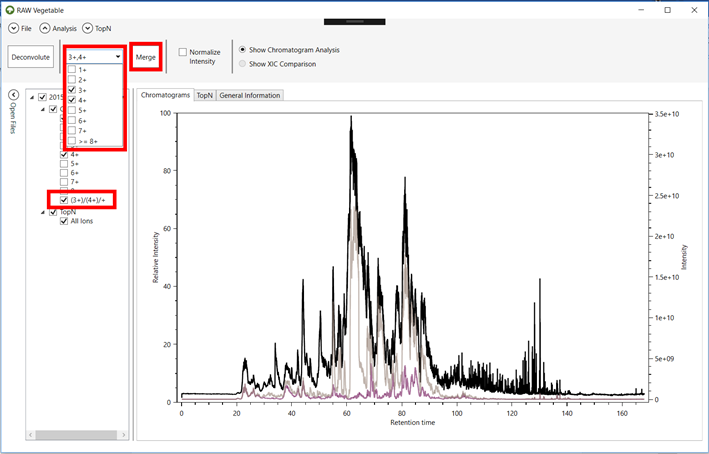Check 6+ in the file tree
Screen dimensions: 709x454
[64, 173]
